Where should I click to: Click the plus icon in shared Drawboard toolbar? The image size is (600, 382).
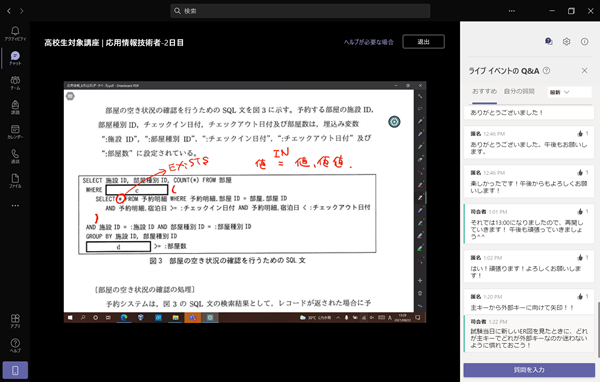pyautogui.click(x=420, y=281)
